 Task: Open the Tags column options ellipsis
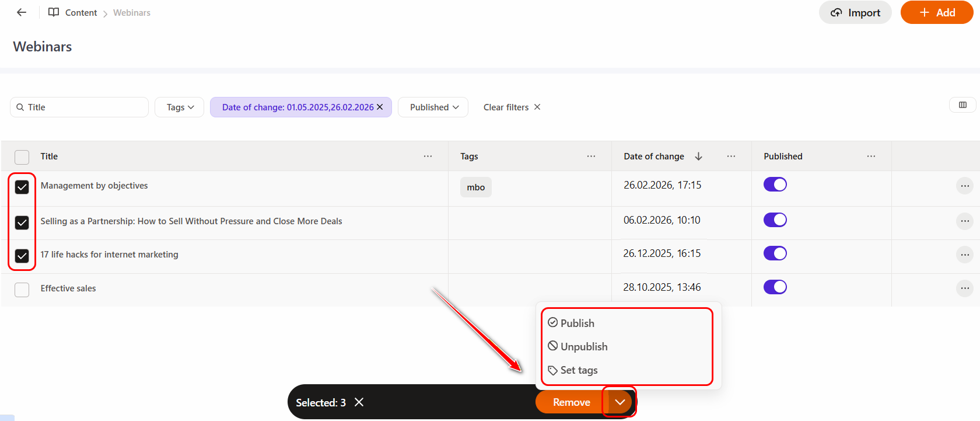pos(591,156)
